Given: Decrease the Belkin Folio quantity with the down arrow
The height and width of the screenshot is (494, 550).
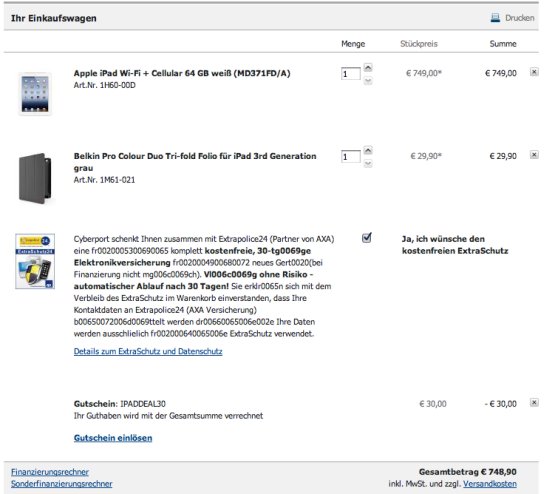Looking at the screenshot, I should tap(368, 164).
